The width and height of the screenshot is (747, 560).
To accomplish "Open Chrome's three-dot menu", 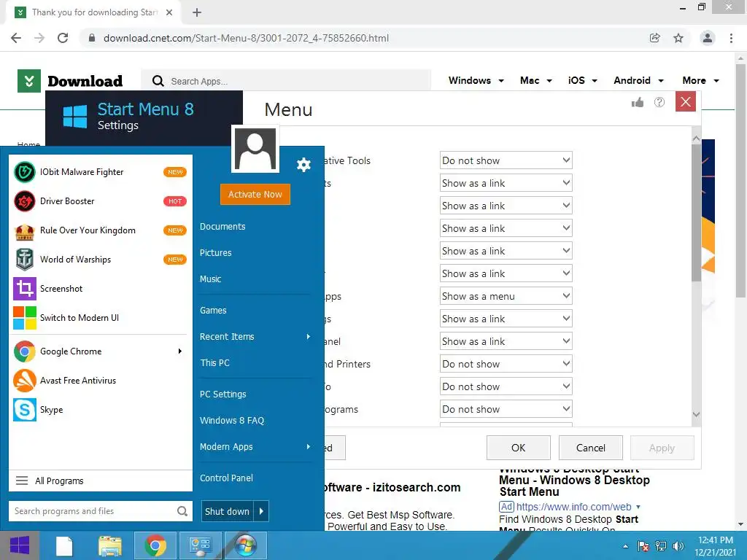I will point(731,38).
